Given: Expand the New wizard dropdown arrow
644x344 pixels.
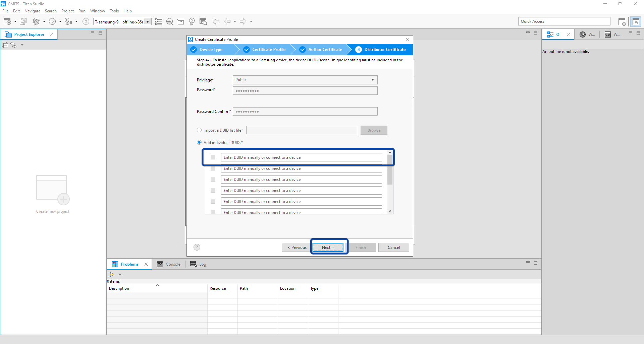Looking at the screenshot, I should pos(15,21).
